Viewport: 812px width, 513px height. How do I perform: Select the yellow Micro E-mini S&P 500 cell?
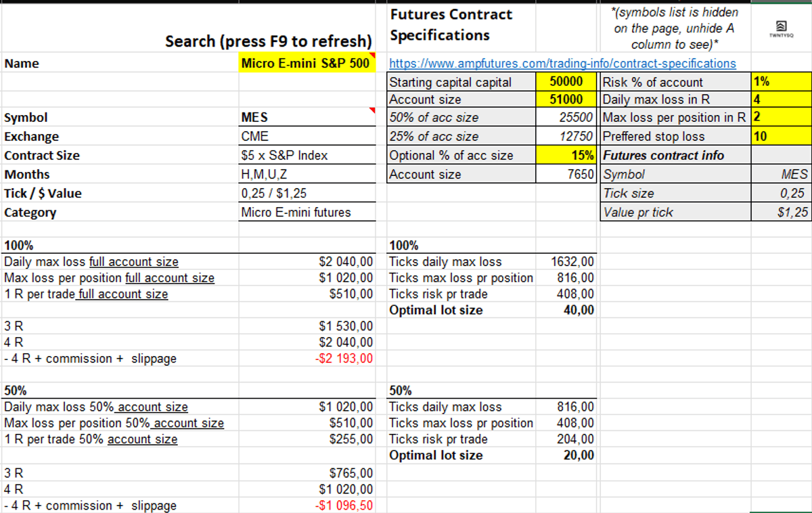(x=306, y=64)
